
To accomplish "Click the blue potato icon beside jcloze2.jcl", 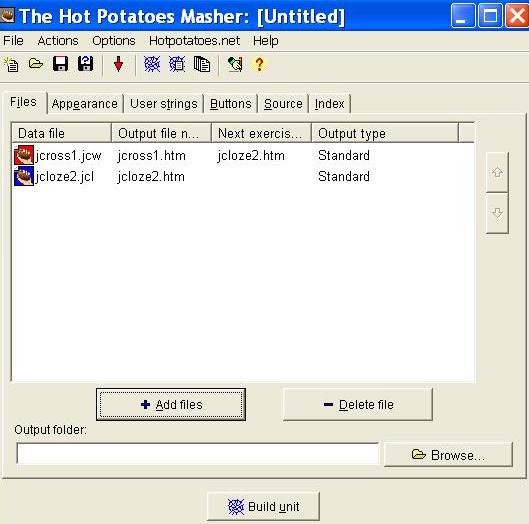I will [x=24, y=176].
